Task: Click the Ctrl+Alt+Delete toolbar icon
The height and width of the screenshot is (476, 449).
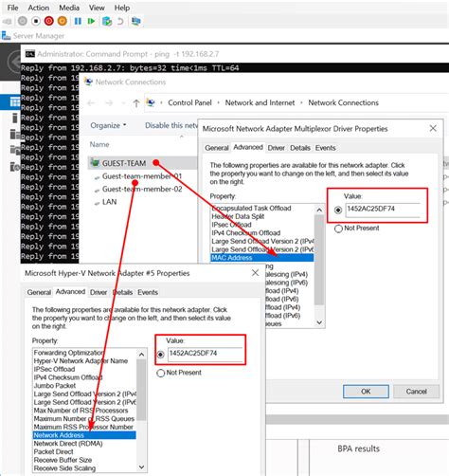Action: tap(7, 21)
